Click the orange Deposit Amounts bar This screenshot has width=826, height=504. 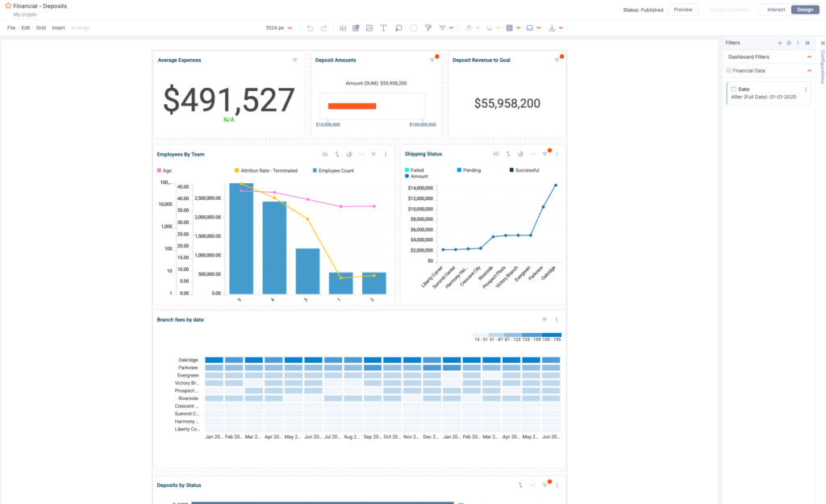click(x=352, y=106)
